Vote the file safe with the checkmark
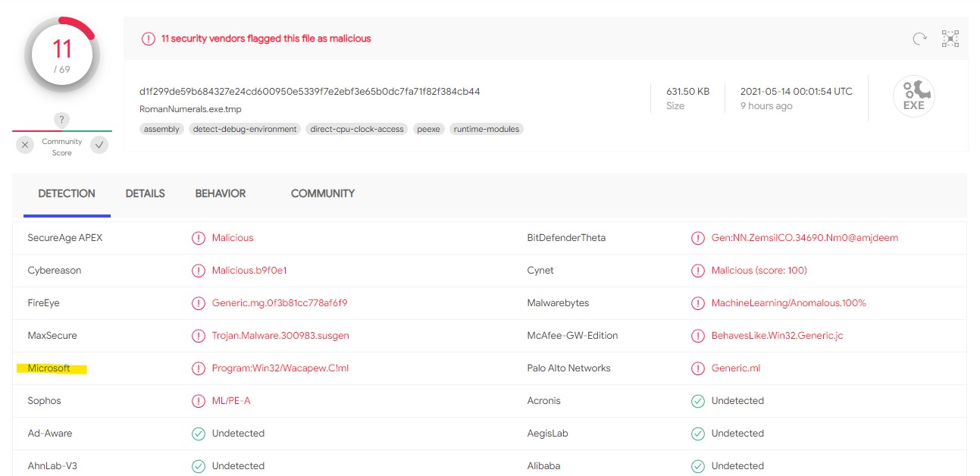Image resolution: width=980 pixels, height=476 pixels. (x=99, y=144)
